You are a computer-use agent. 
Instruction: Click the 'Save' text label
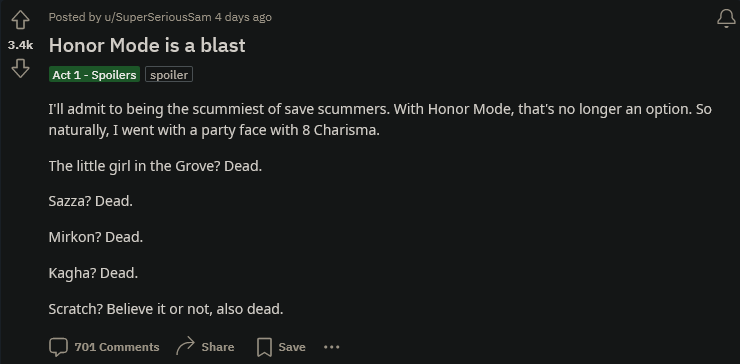(292, 347)
